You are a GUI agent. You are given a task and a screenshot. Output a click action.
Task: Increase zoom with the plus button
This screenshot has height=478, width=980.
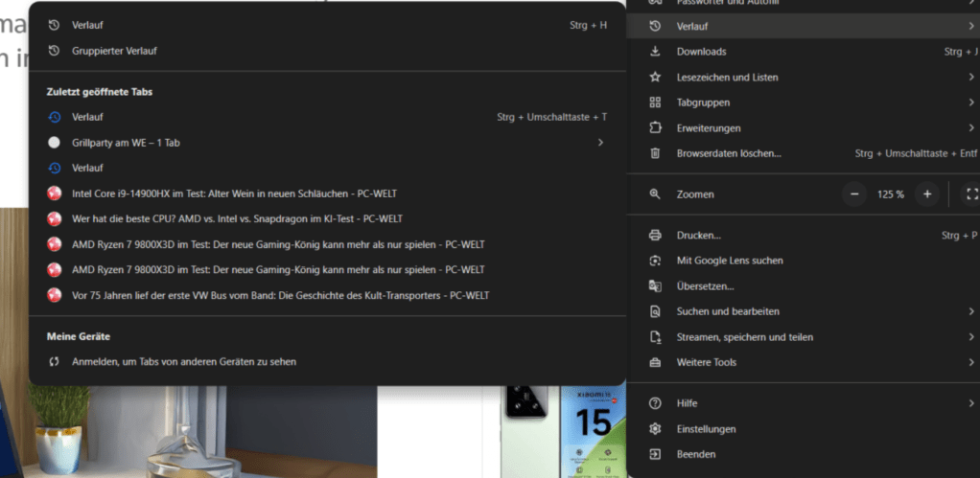pyautogui.click(x=927, y=194)
